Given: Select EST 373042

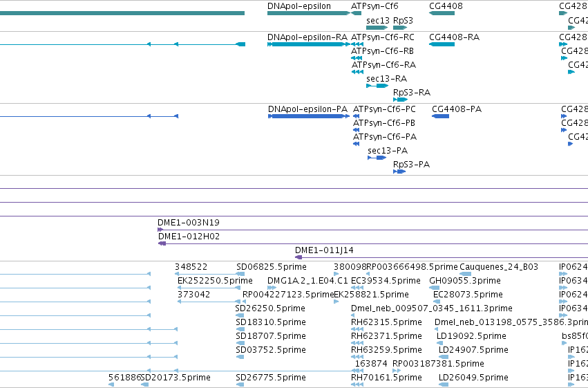Looking at the screenshot, I should [193, 295].
